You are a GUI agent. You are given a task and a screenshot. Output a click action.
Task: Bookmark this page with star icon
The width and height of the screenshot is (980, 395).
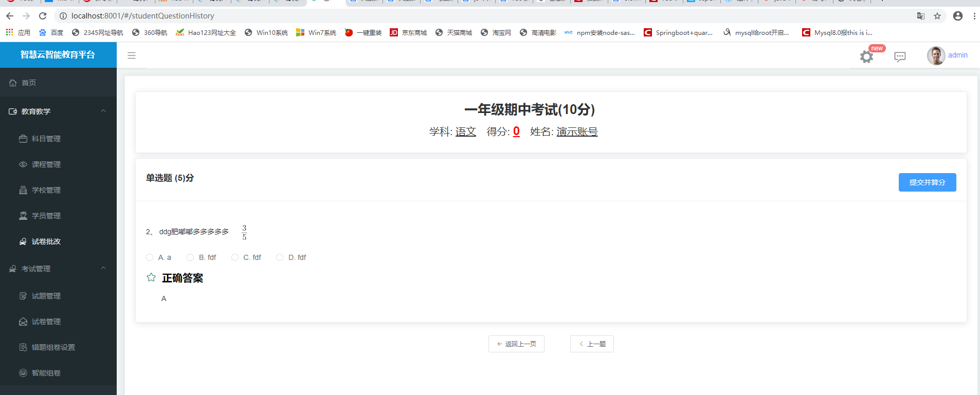pyautogui.click(x=937, y=16)
